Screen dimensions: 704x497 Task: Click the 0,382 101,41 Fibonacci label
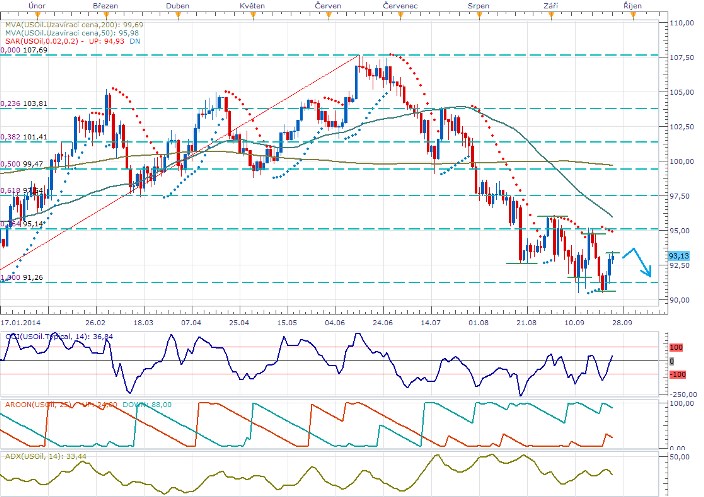click(x=25, y=136)
